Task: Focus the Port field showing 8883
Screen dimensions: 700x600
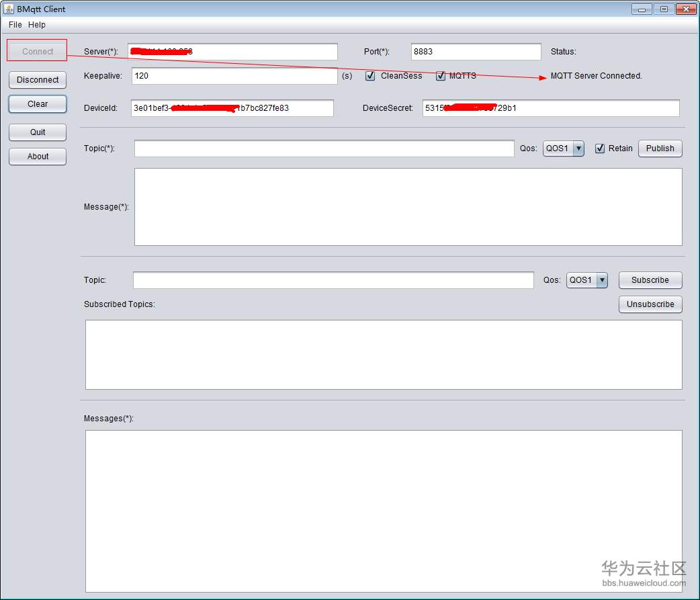Action: pyautogui.click(x=476, y=51)
